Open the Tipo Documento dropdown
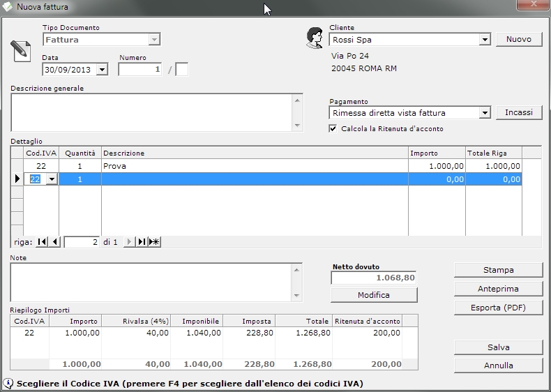 click(x=154, y=40)
